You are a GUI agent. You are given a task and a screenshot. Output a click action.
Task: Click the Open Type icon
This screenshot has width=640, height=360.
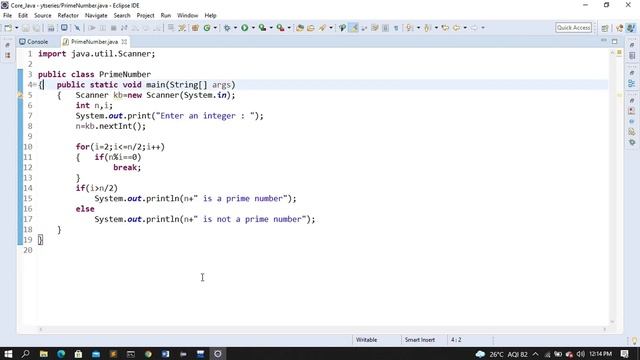300,28
